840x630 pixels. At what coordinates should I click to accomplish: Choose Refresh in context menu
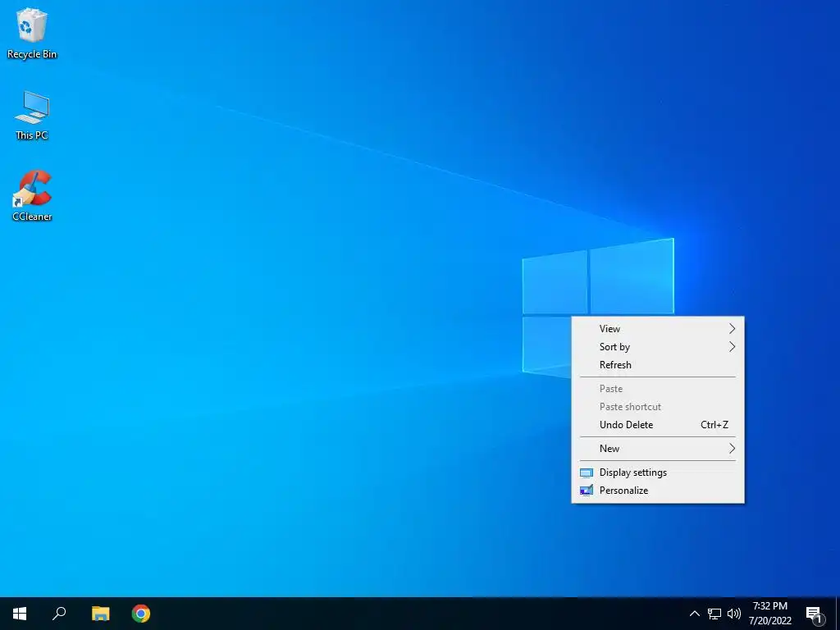pyautogui.click(x=658, y=365)
